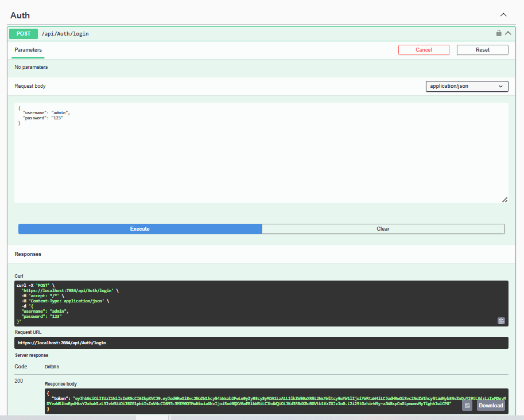Switch to the Parameters tab

pyautogui.click(x=27, y=50)
